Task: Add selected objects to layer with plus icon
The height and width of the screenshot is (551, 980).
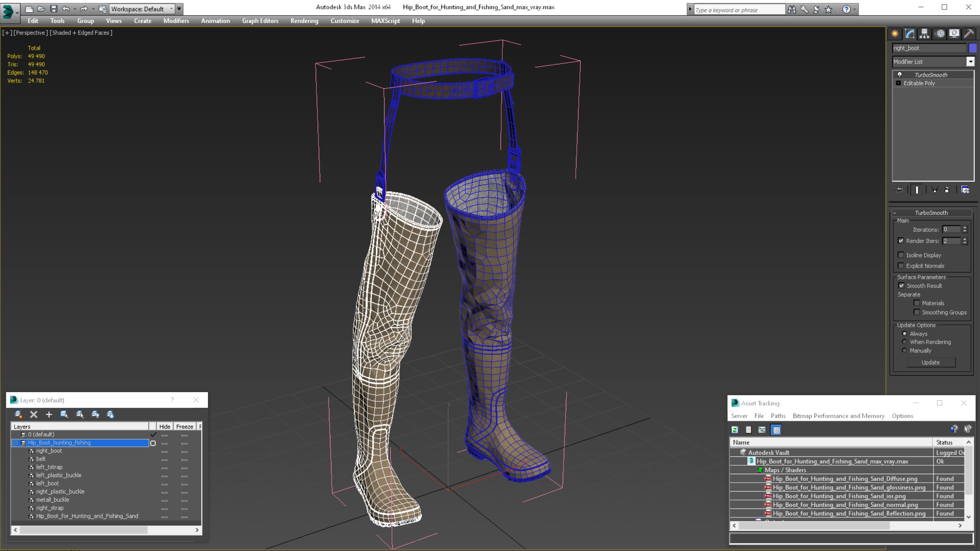Action: 49,415
